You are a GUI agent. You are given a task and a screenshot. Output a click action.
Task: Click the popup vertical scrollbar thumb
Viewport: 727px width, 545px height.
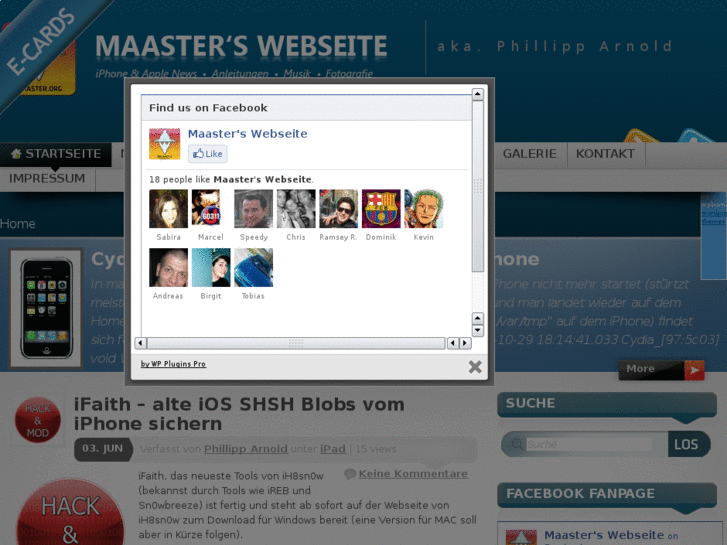pyautogui.click(x=478, y=186)
